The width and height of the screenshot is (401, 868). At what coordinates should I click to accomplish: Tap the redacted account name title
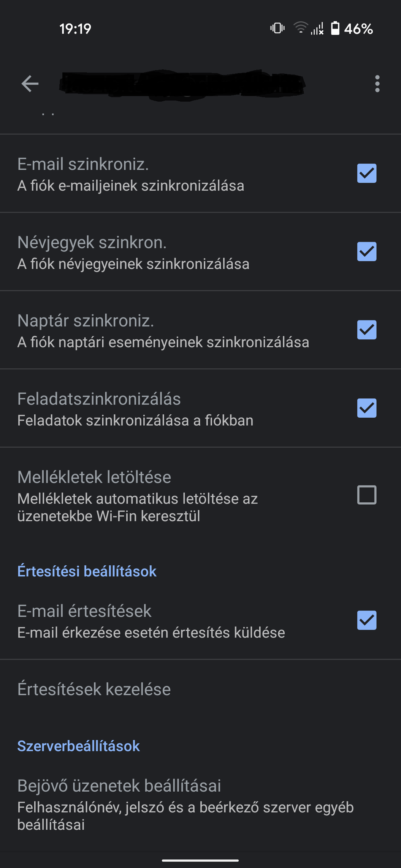coord(182,84)
